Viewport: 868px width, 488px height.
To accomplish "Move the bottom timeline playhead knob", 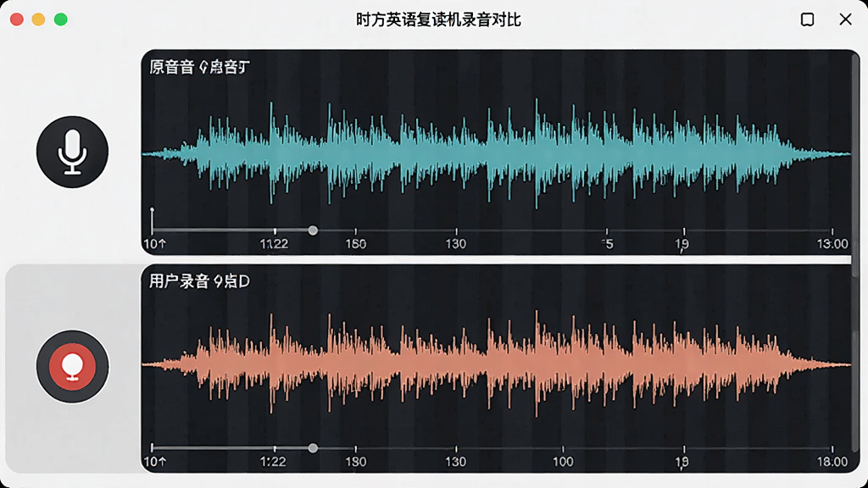I will click(x=313, y=448).
